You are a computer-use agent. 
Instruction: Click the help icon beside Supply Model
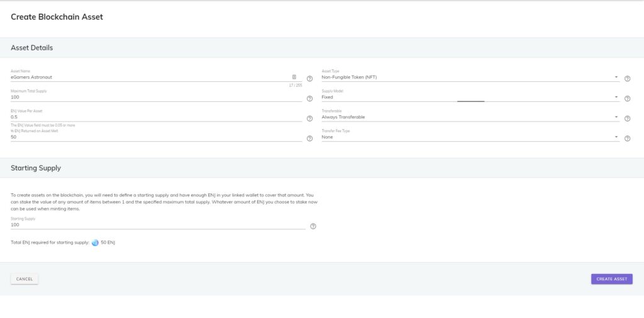pyautogui.click(x=627, y=99)
